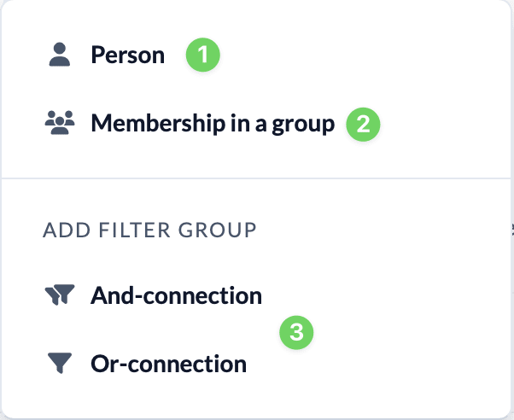Select the Person filter option
514x420 pixels.
coord(128,55)
